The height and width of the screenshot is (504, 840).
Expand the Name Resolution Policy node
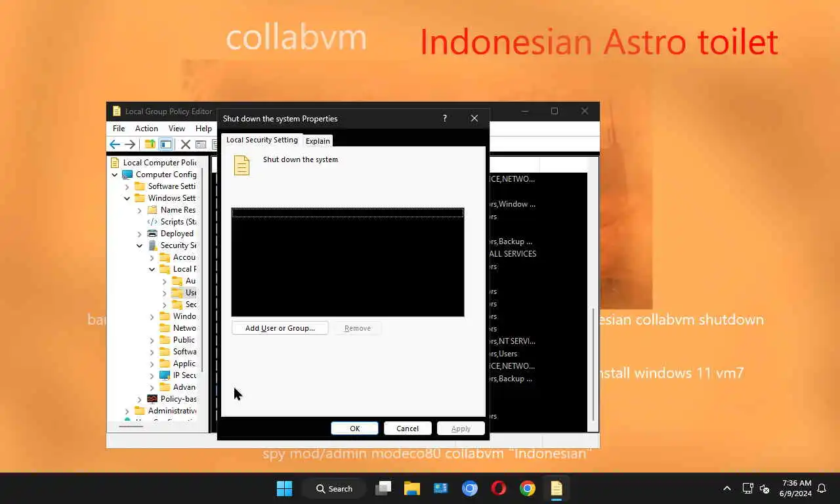(x=140, y=210)
